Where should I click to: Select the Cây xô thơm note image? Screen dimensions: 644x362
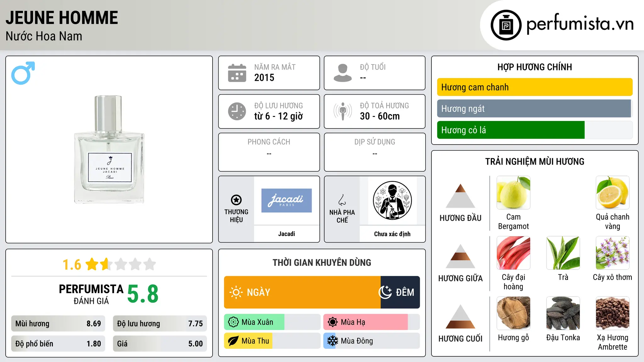tap(613, 253)
